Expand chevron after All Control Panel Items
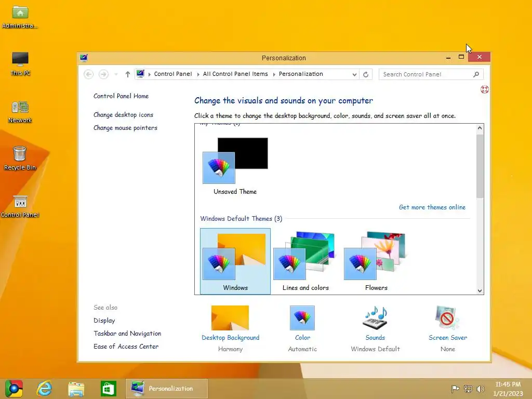This screenshot has height=399, width=532. point(274,74)
